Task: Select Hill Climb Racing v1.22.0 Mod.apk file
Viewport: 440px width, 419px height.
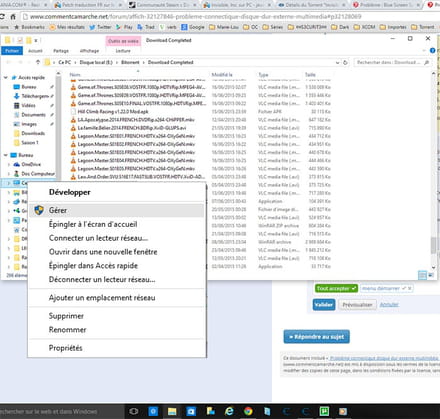Action: pyautogui.click(x=113, y=112)
